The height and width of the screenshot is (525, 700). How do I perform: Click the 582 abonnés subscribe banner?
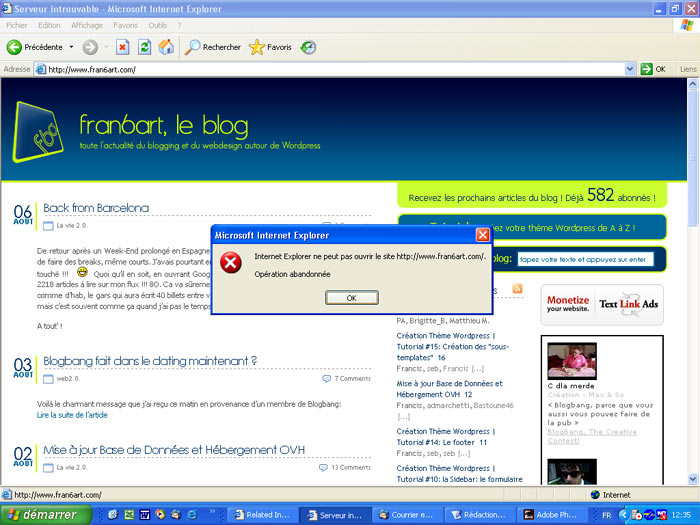click(532, 196)
